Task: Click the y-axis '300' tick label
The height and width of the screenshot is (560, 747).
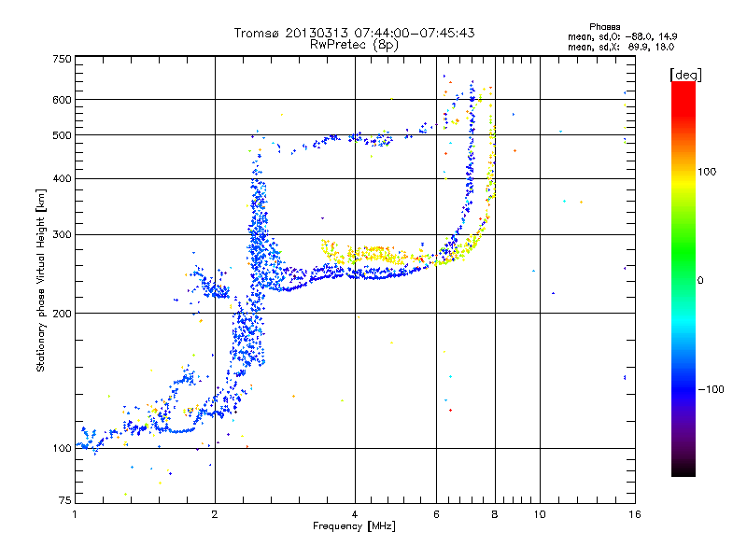Action: point(63,234)
